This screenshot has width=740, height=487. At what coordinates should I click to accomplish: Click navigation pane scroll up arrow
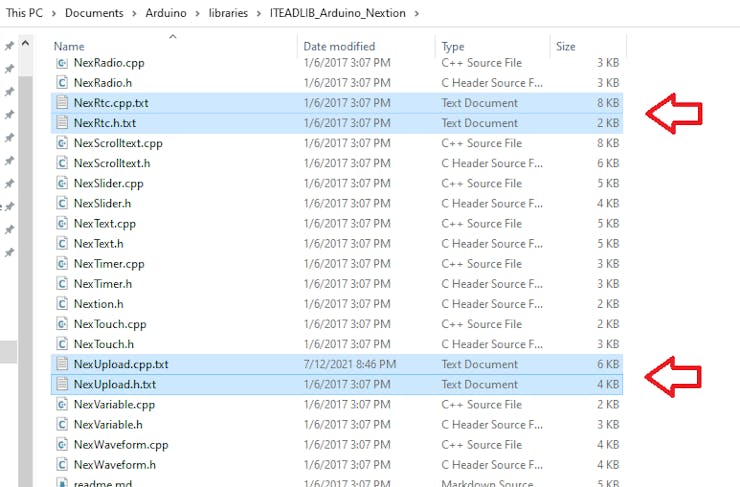tap(25, 44)
